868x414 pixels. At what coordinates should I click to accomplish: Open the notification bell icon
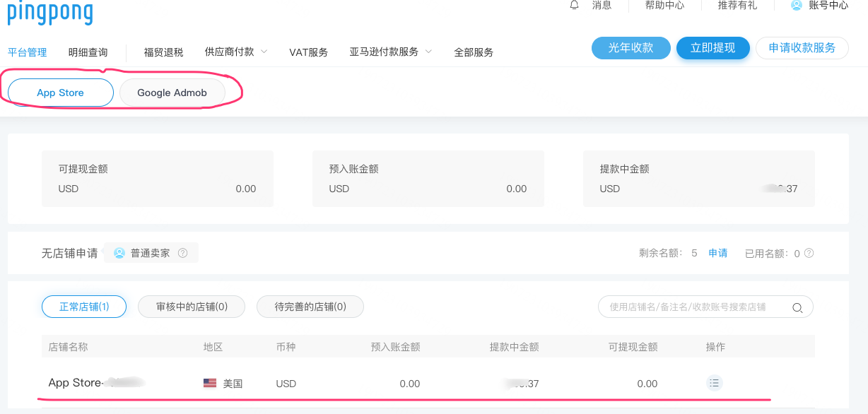pyautogui.click(x=574, y=5)
